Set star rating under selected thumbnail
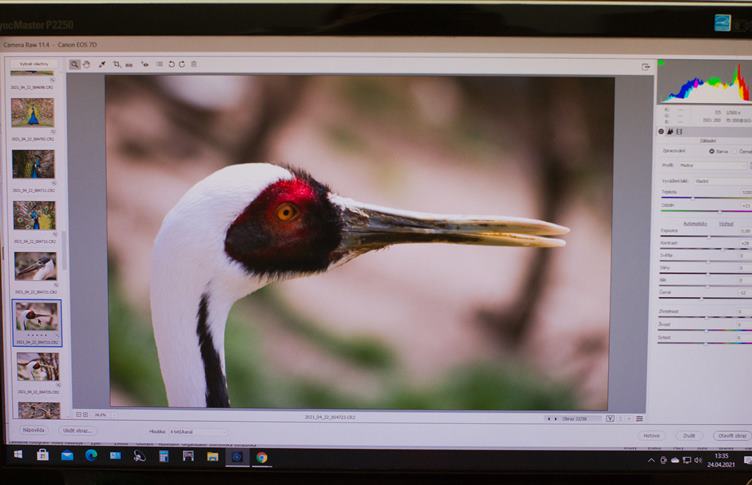This screenshot has width=752, height=485. click(x=37, y=335)
